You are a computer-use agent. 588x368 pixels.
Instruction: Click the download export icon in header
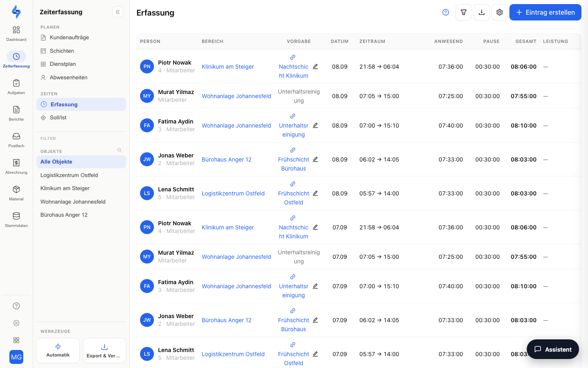coord(481,12)
